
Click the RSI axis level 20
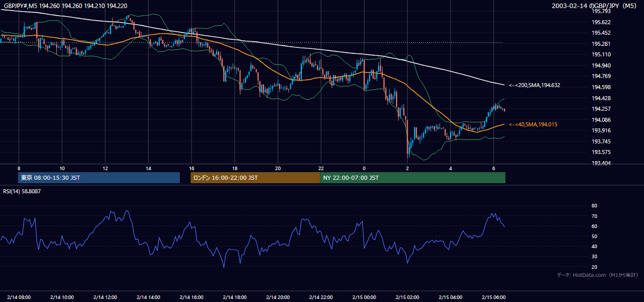tap(594, 267)
